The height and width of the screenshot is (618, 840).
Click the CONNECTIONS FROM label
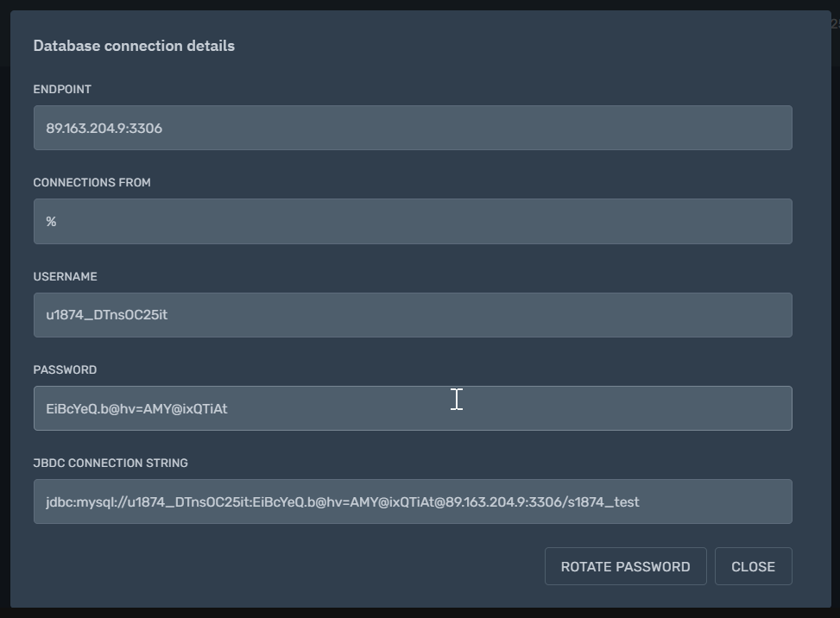[92, 183]
